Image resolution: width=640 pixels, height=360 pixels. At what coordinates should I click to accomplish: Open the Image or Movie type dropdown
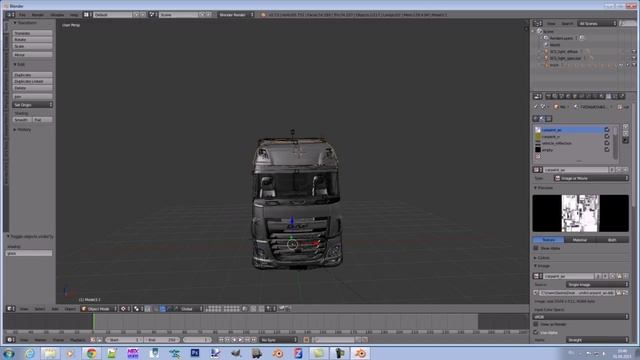click(x=591, y=178)
